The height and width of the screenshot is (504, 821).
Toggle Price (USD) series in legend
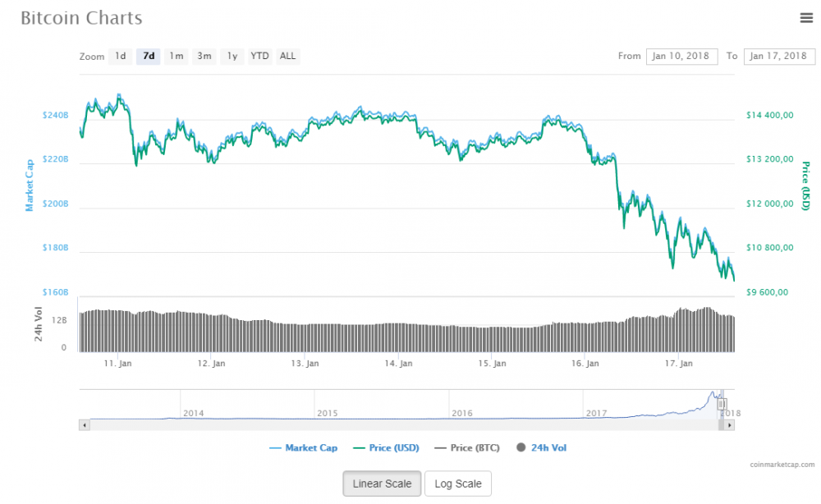386,448
